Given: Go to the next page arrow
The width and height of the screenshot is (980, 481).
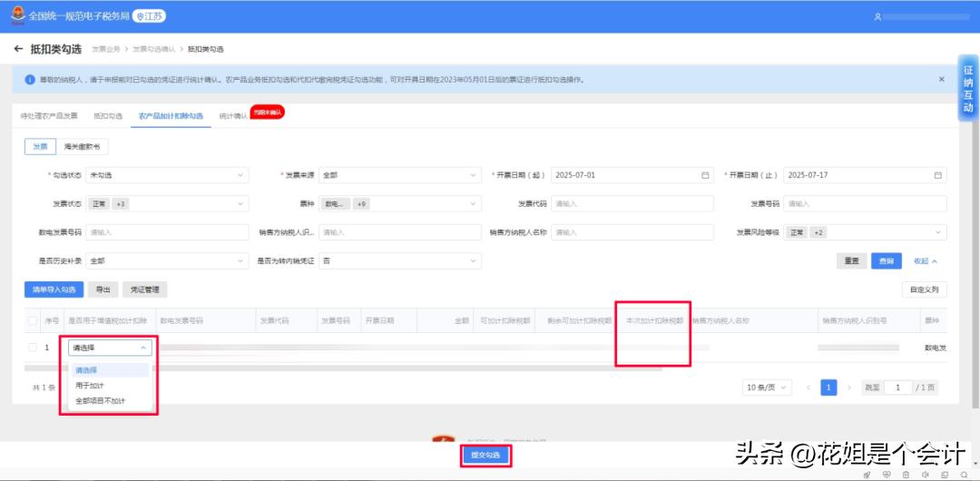Looking at the screenshot, I should (x=848, y=388).
